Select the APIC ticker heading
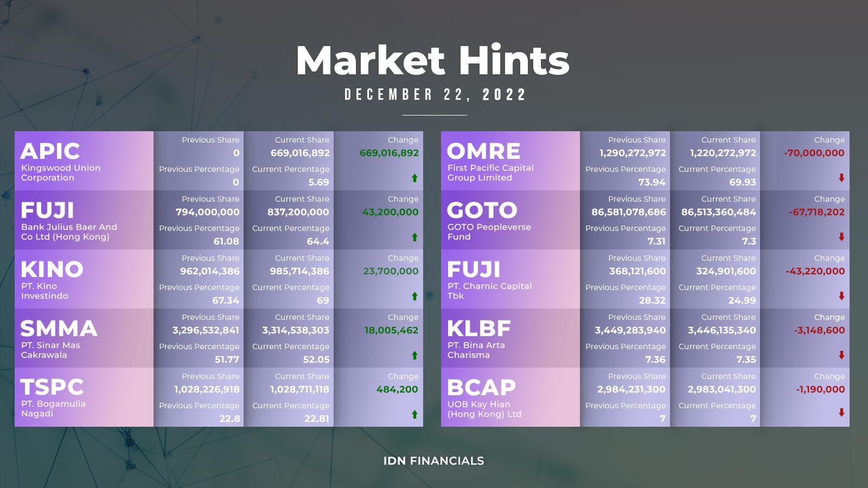 [x=50, y=151]
